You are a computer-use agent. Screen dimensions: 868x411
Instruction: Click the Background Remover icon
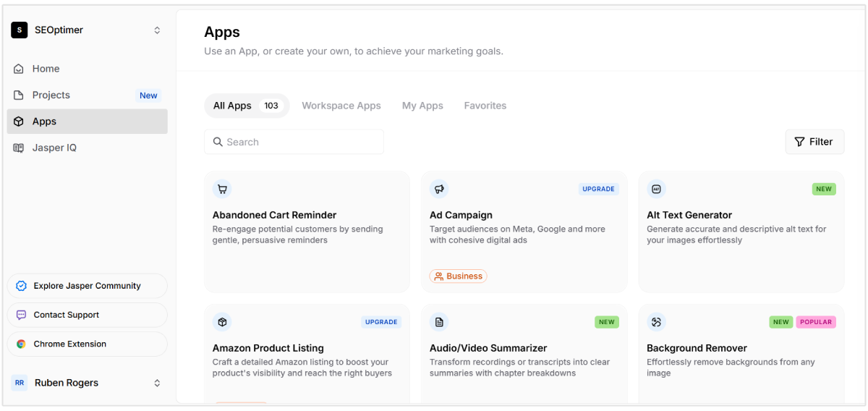click(656, 322)
